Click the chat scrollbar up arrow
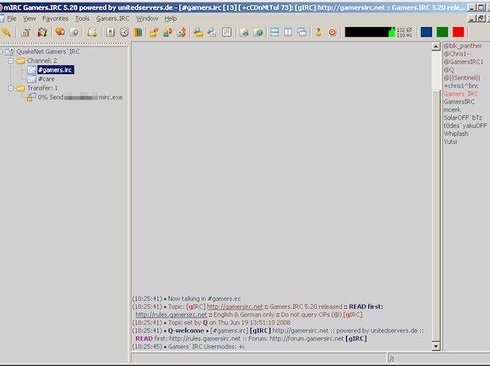490x366 pixels. [436, 46]
